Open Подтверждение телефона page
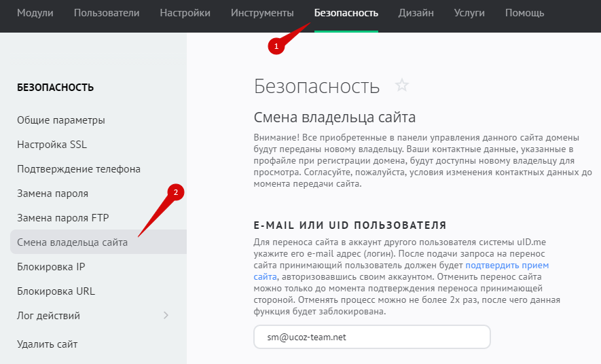 click(79, 169)
